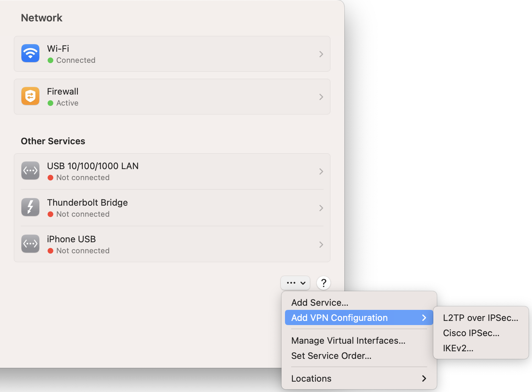Open the Locations submenu

(359, 379)
